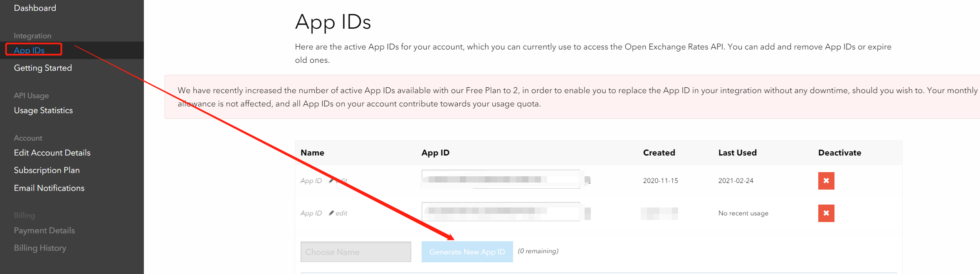
Task: Select App IDs in the sidebar
Action: pos(29,50)
